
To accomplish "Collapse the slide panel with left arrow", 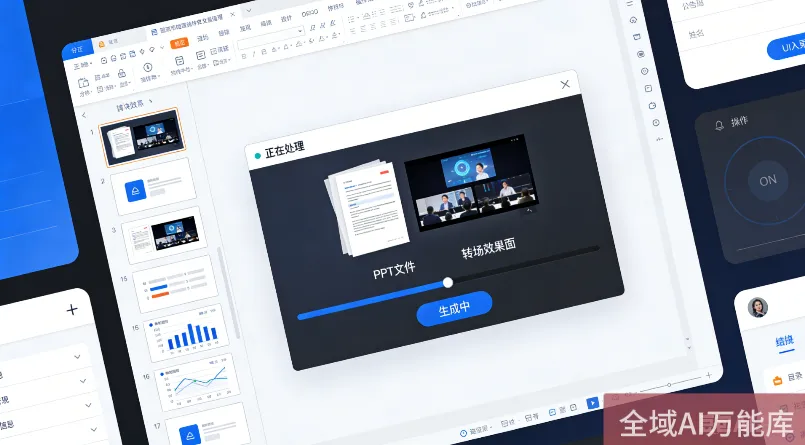I will [x=84, y=115].
